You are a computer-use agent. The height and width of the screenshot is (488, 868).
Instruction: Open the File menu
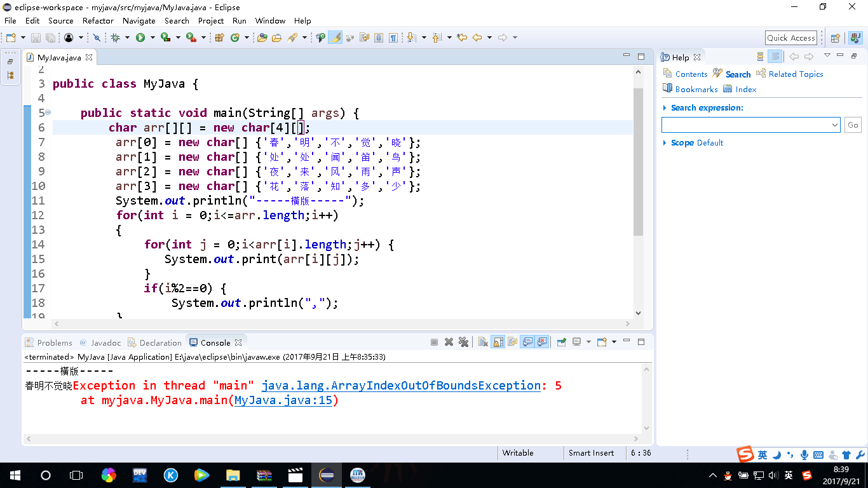10,20
